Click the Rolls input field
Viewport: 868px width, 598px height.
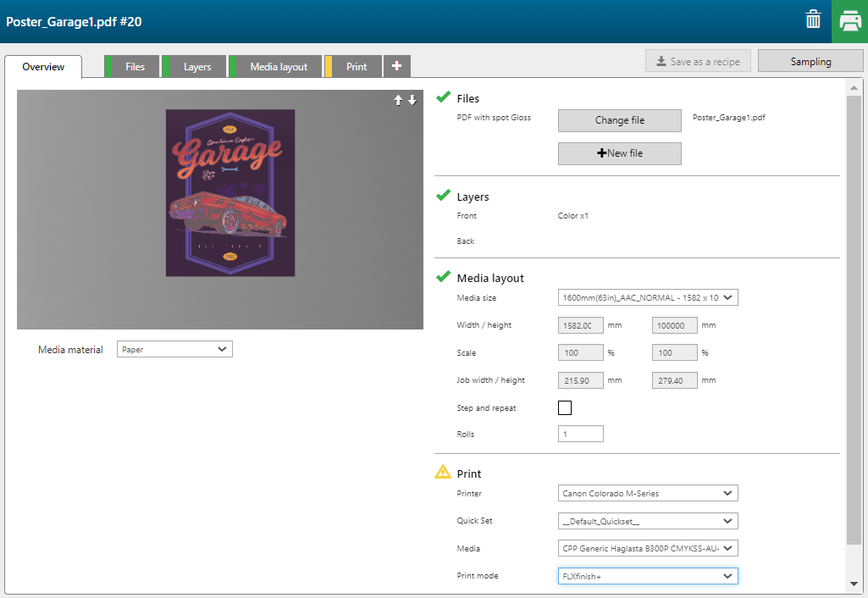(580, 434)
